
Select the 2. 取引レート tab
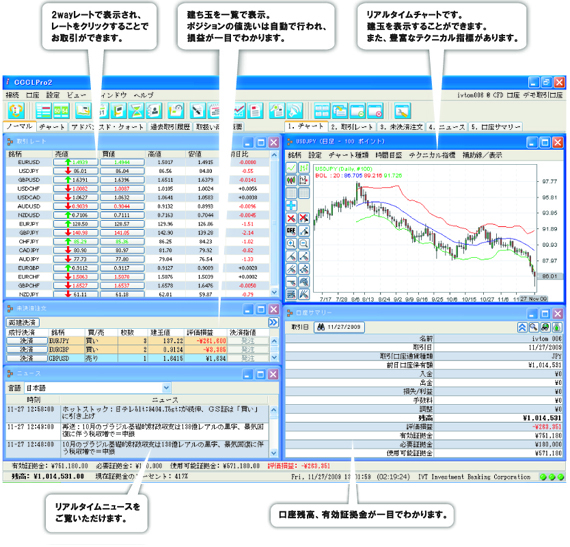click(352, 127)
